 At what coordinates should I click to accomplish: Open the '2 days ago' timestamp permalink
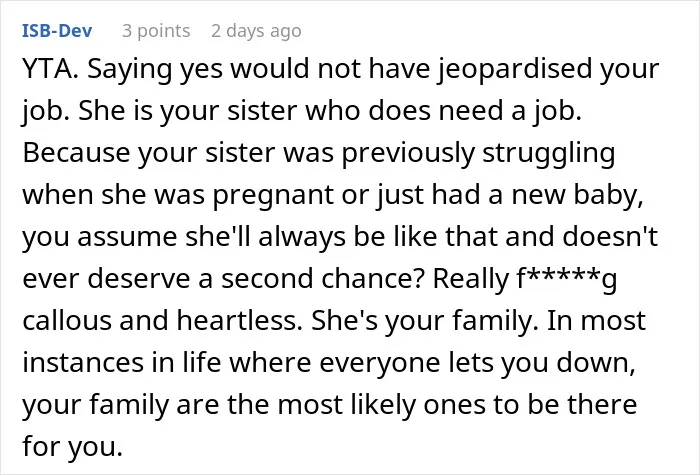256,31
